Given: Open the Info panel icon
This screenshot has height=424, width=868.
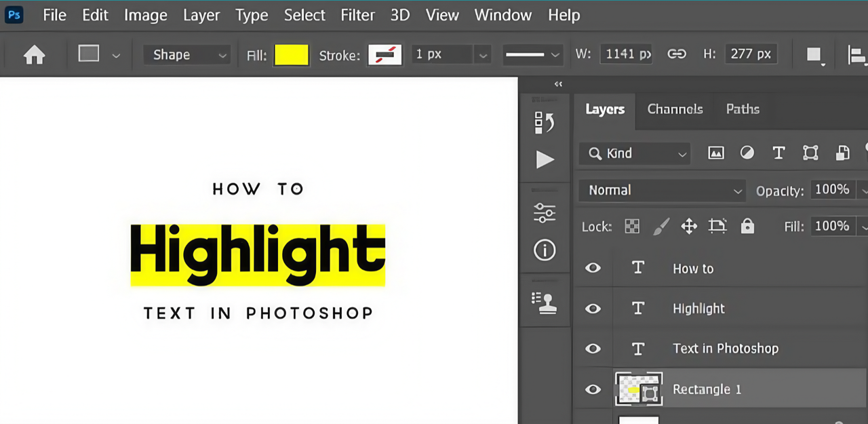Looking at the screenshot, I should [x=545, y=250].
